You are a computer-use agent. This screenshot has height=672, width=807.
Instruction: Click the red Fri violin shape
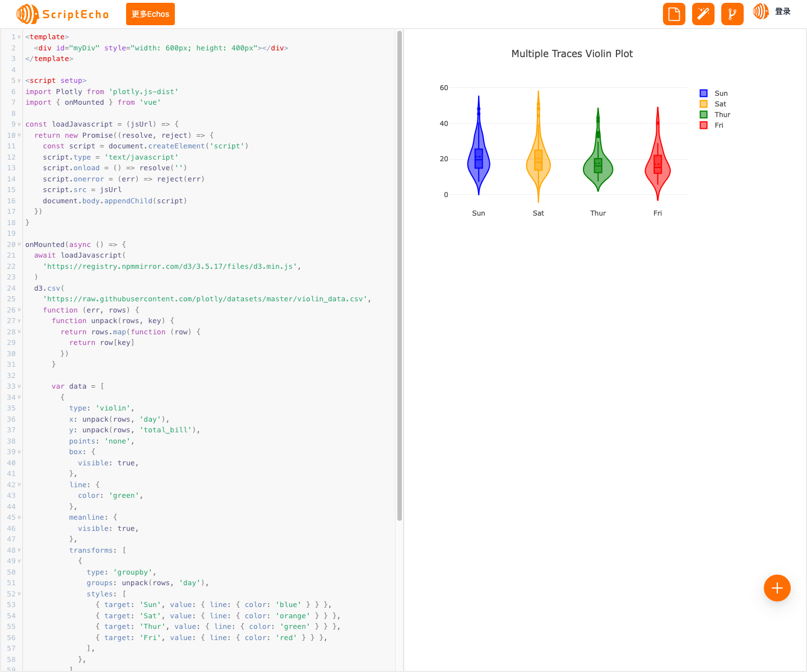[658, 166]
